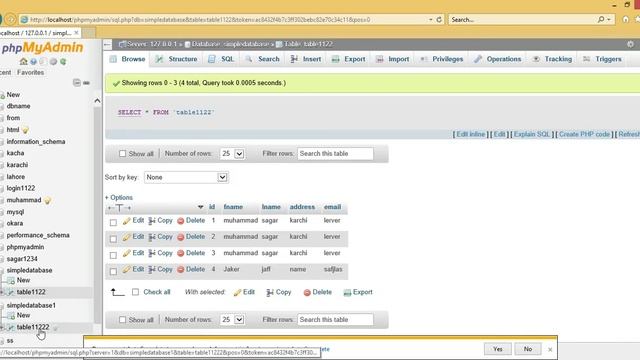Click the Create PHP code link
Screen dimensions: 640x360
click(x=584, y=134)
